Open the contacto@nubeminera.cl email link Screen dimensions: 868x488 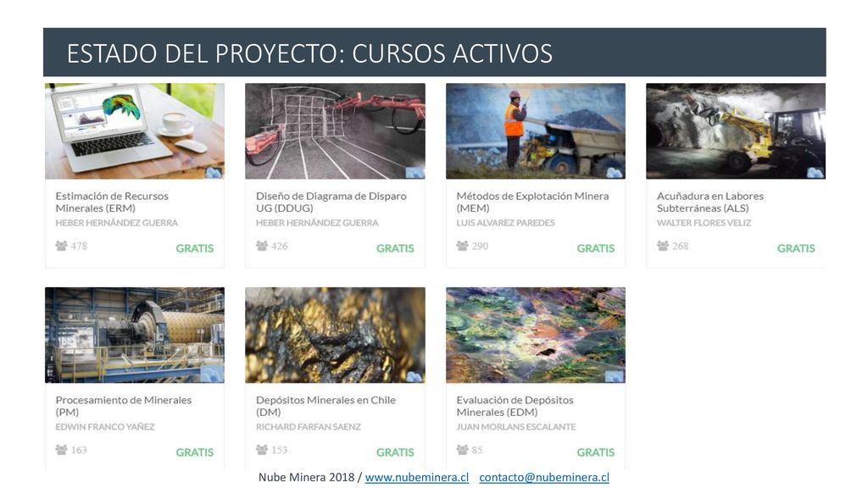click(544, 477)
